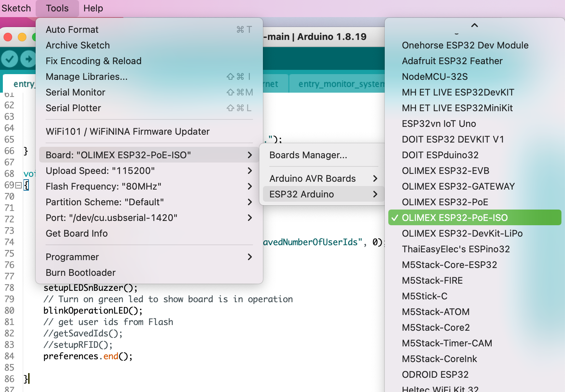Select the OLIMEX ESP32-GATEWAY board
This screenshot has width=565, height=392.
pyautogui.click(x=475, y=186)
